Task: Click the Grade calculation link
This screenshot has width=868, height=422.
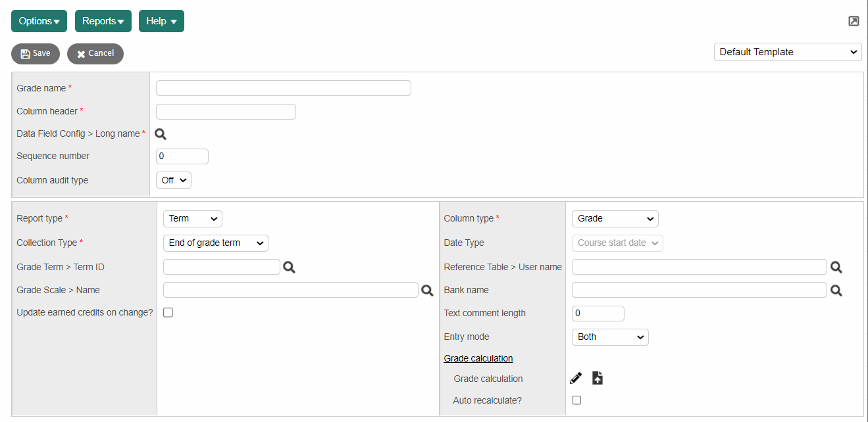Action: 478,358
